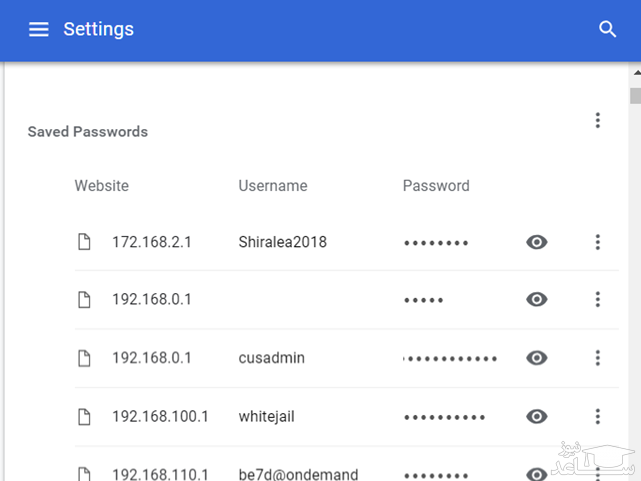Click the search settings magnifier icon
641x481 pixels.
pyautogui.click(x=608, y=29)
